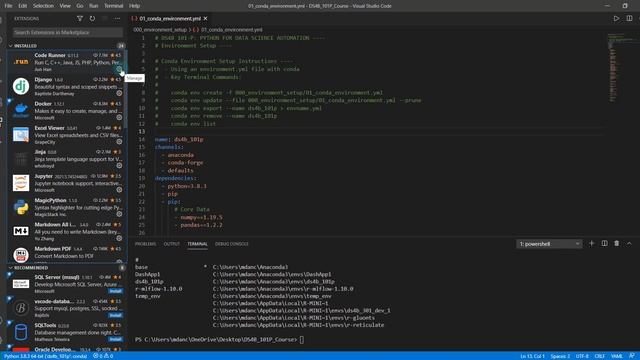This screenshot has width=640, height=360.
Task: Close the 01_conda_environment.yml tab
Action: tap(206, 18)
